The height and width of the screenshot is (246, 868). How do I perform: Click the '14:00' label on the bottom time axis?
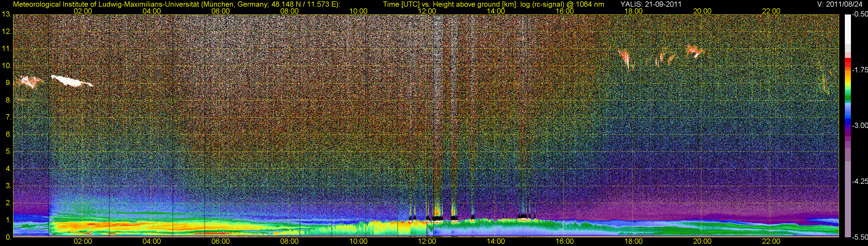[x=496, y=241]
